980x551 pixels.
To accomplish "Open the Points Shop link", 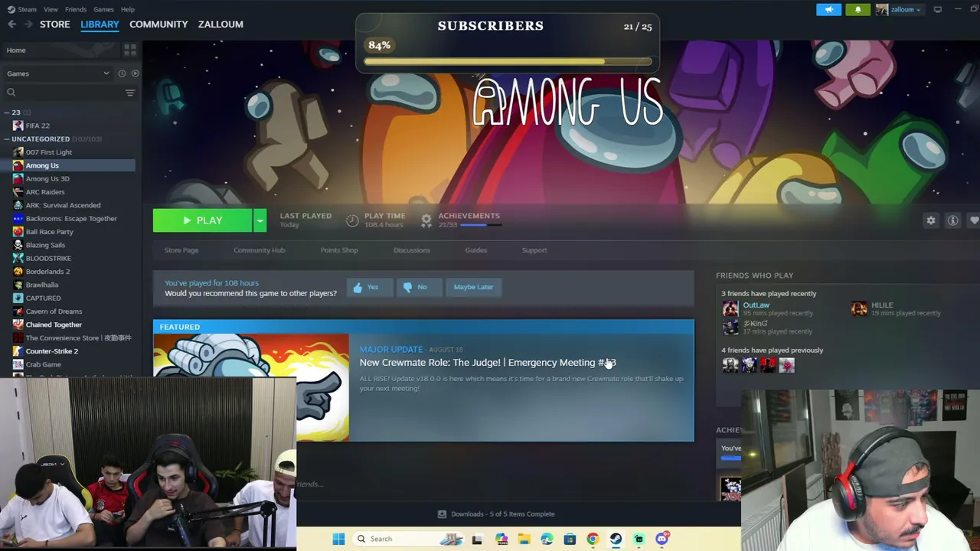I will coord(339,250).
